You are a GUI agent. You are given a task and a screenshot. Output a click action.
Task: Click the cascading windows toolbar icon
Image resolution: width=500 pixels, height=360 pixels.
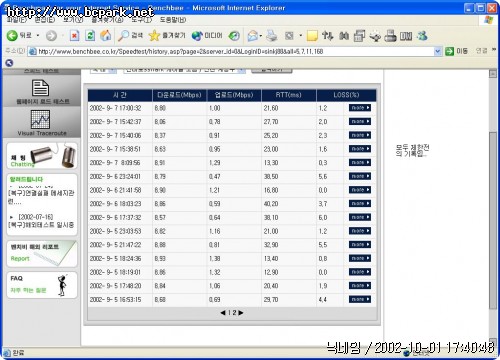coord(359,35)
